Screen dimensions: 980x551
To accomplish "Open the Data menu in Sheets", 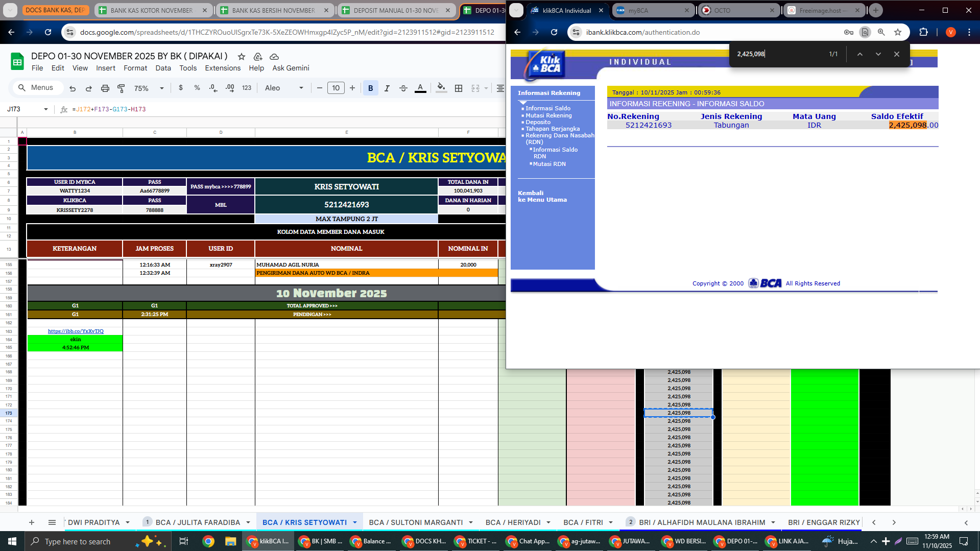I will 163,68.
